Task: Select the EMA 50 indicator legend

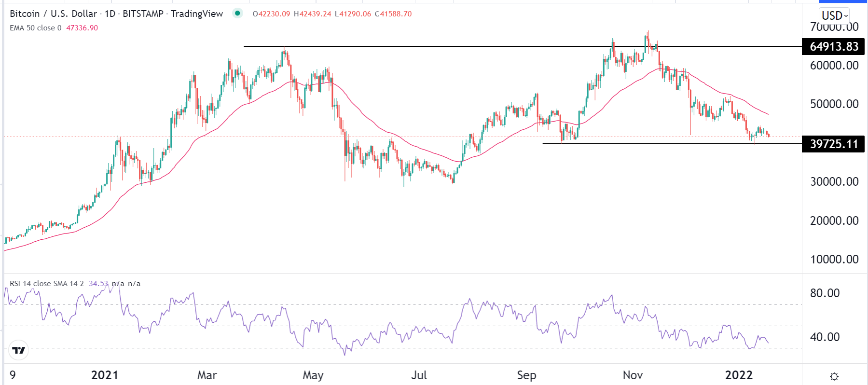Action: click(36, 28)
